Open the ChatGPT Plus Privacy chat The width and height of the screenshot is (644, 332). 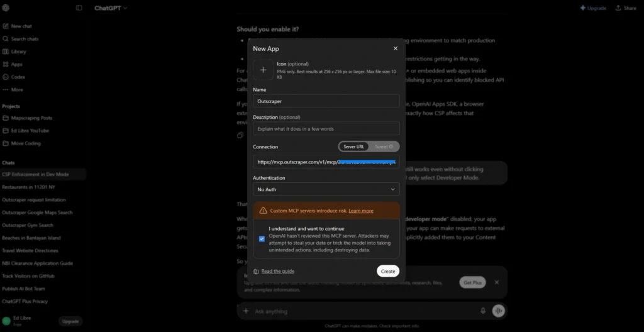(25, 302)
